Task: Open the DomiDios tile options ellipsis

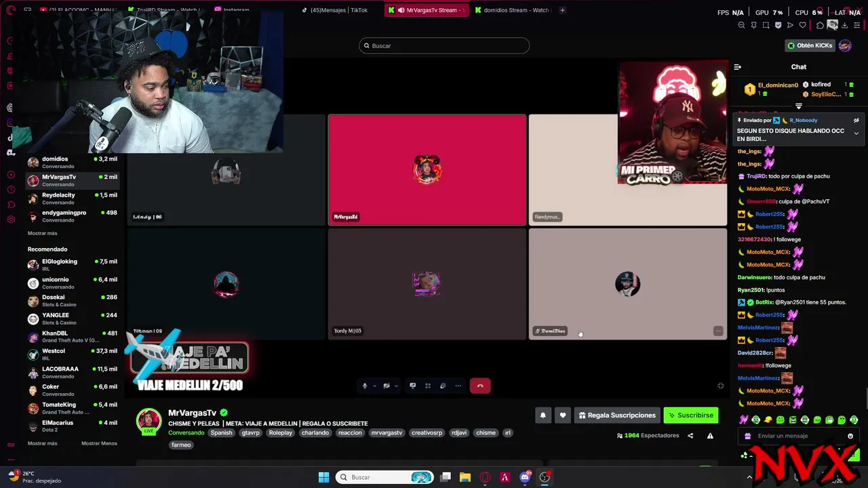Action: pyautogui.click(x=718, y=331)
